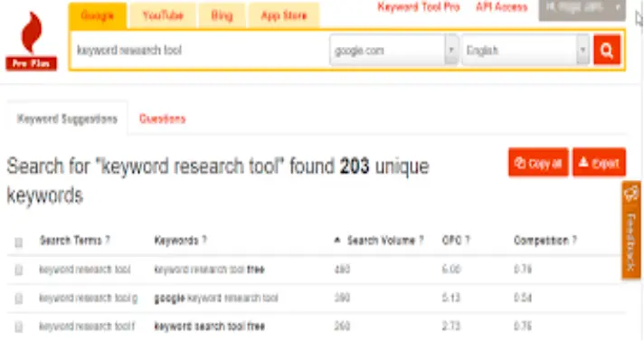Expand the English language dropdown
Viewport: 644px width, 361px height.
click(526, 50)
